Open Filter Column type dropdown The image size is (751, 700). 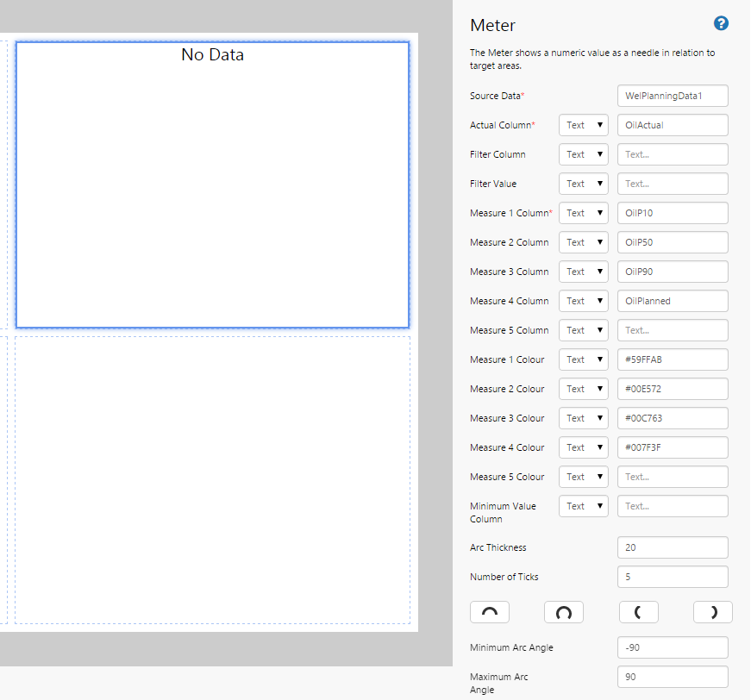click(x=583, y=154)
